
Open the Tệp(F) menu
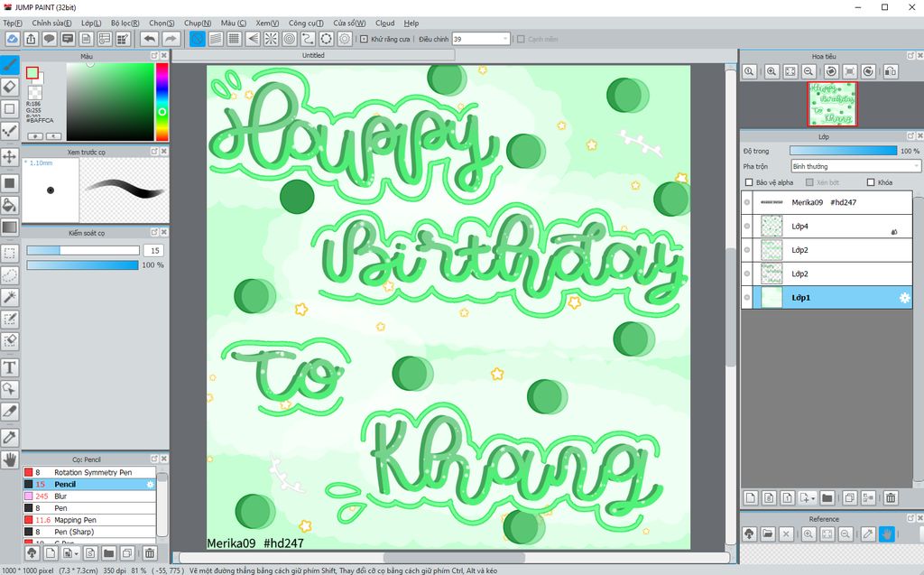pyautogui.click(x=13, y=23)
